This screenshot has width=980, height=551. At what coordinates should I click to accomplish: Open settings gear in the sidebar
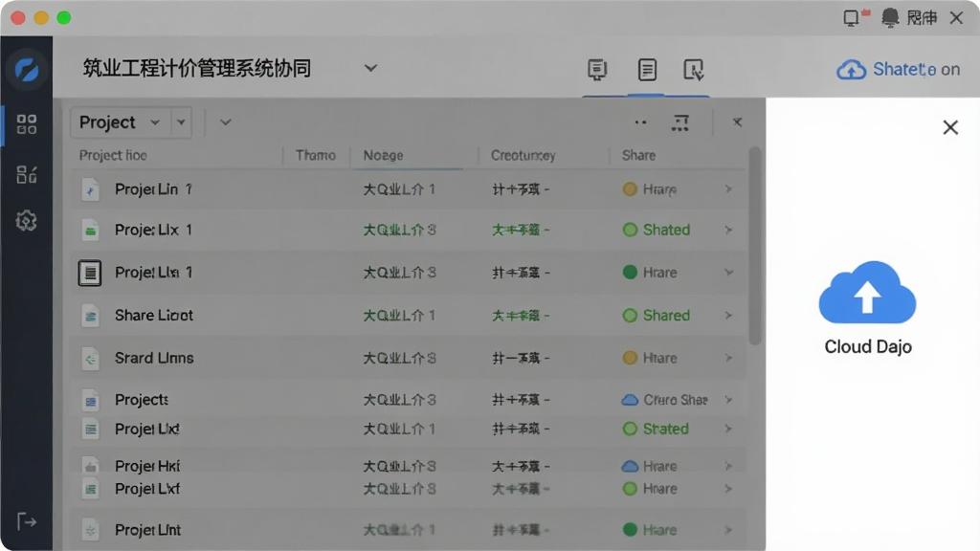click(x=26, y=221)
